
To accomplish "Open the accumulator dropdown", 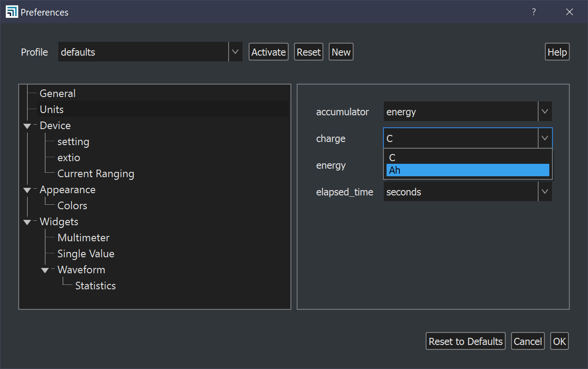I will coord(544,111).
